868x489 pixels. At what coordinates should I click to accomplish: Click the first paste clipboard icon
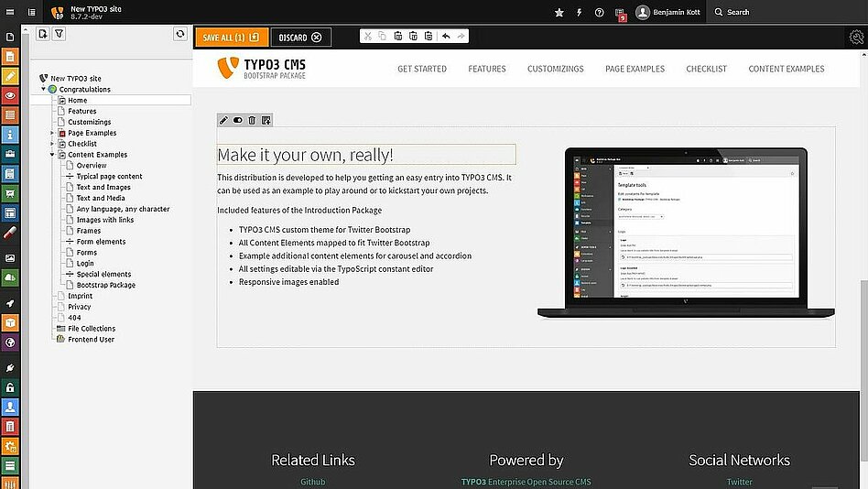[398, 36]
